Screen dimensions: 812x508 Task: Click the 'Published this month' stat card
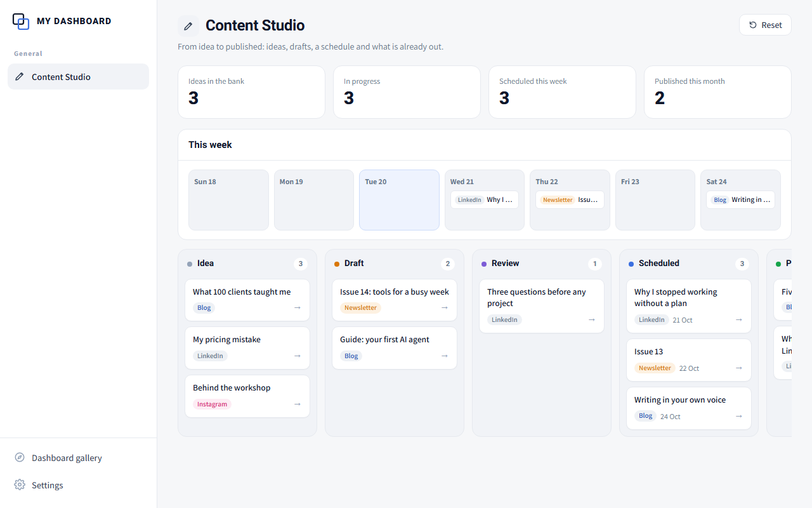click(x=717, y=92)
